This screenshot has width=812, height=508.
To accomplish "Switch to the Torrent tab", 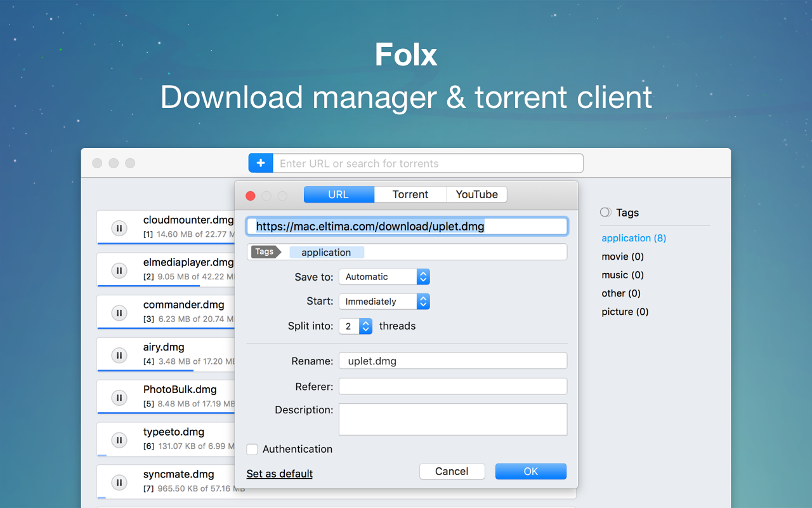I will [x=410, y=194].
